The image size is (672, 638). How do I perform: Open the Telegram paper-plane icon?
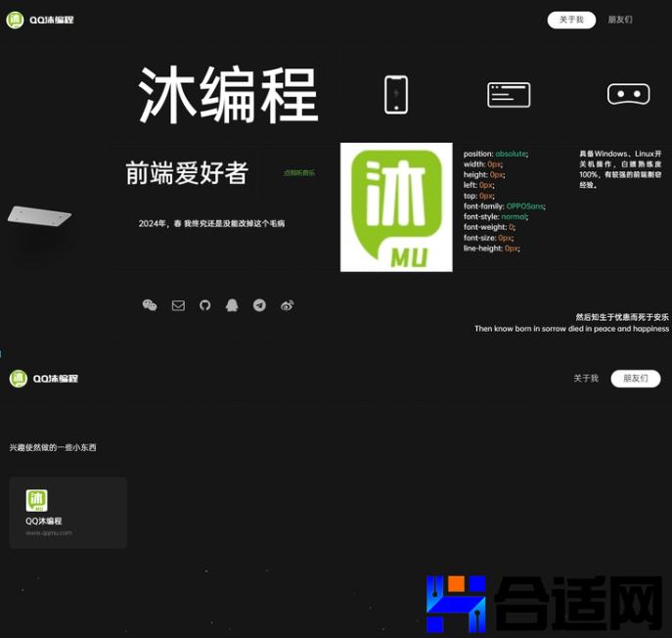tap(259, 305)
